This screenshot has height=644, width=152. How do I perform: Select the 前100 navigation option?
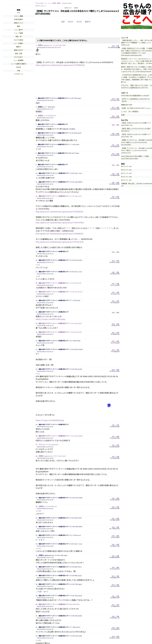(71, 22)
